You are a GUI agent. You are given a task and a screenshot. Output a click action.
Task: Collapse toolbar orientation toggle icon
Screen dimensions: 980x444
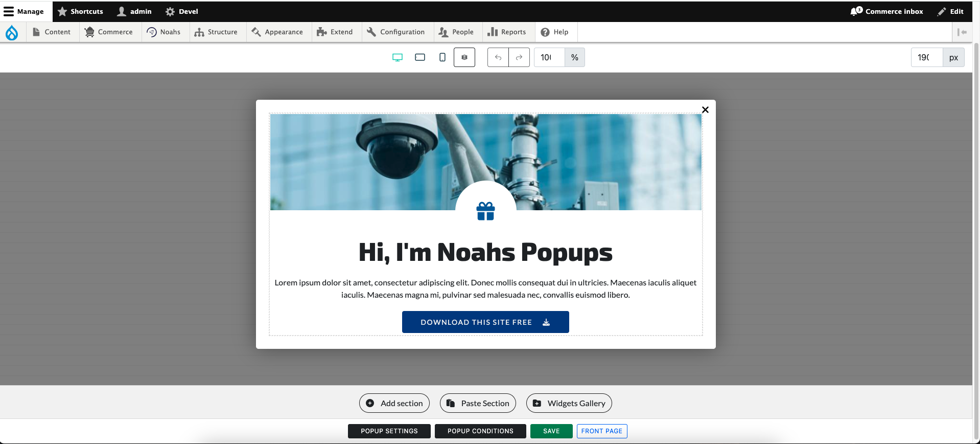tap(962, 32)
